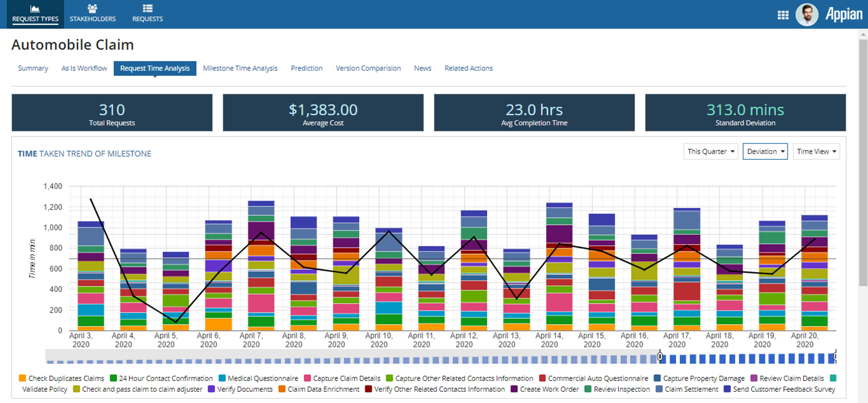The width and height of the screenshot is (868, 403).
Task: Open the apps grid launcher icon
Action: [783, 15]
